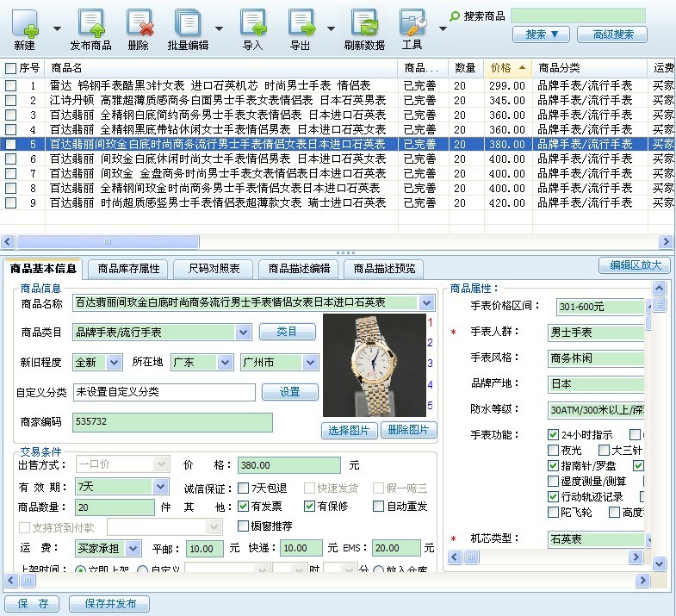Enable the 自动重发 auto-relist checkbox
Screen dimensions: 676x616
coord(378,507)
